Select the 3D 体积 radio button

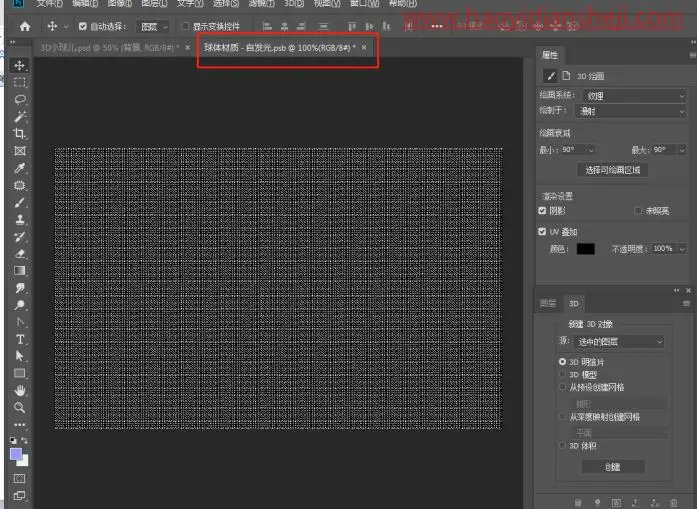562,445
